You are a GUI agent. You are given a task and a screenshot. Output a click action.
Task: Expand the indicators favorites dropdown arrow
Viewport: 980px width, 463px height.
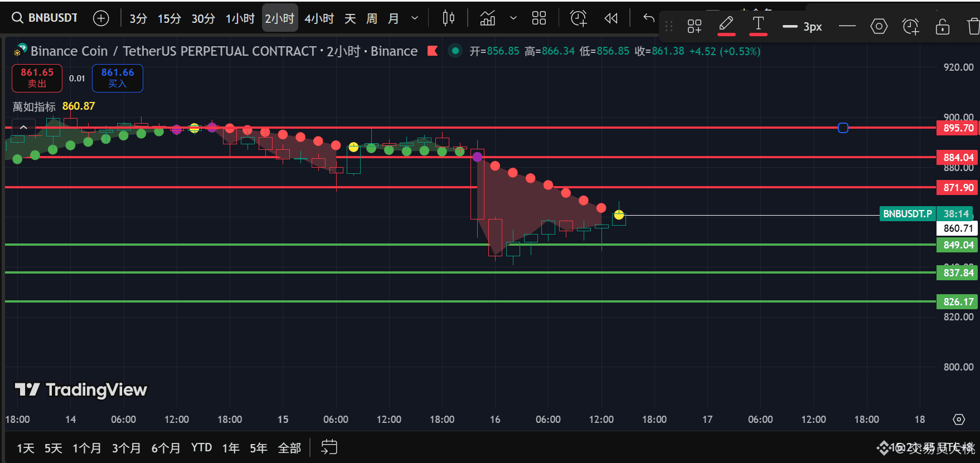point(513,18)
